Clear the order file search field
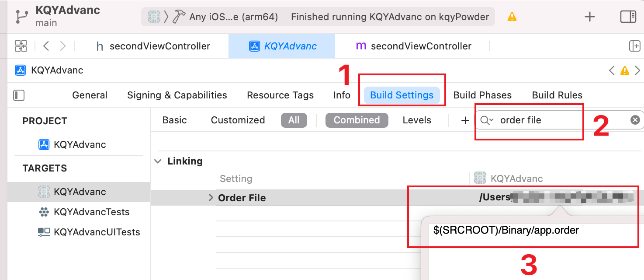The width and height of the screenshot is (644, 280). point(635,120)
